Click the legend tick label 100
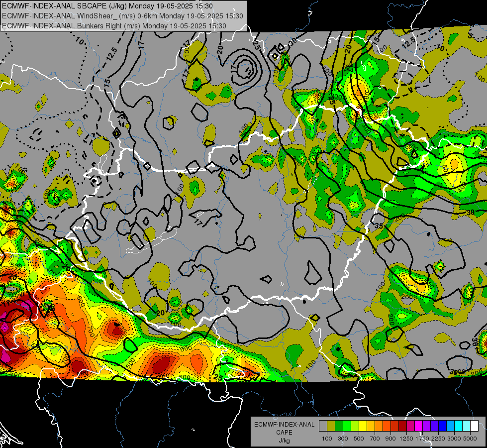Viewport: 487px width, 448px height. pyautogui.click(x=327, y=439)
